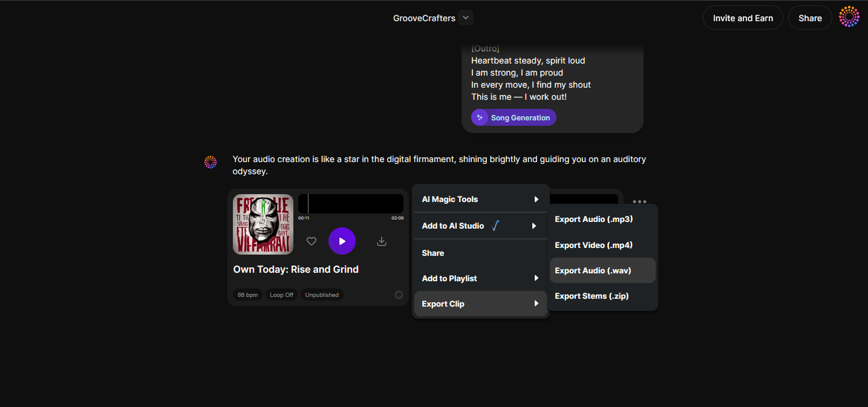Open the three-dots more options icon
Screen dimensions: 868x407
point(639,201)
